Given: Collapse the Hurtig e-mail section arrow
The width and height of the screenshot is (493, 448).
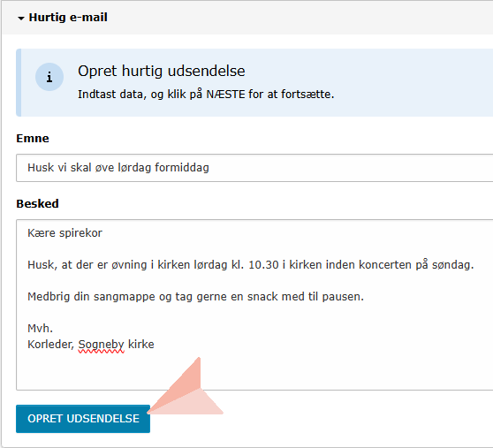Looking at the screenshot, I should 21,19.
